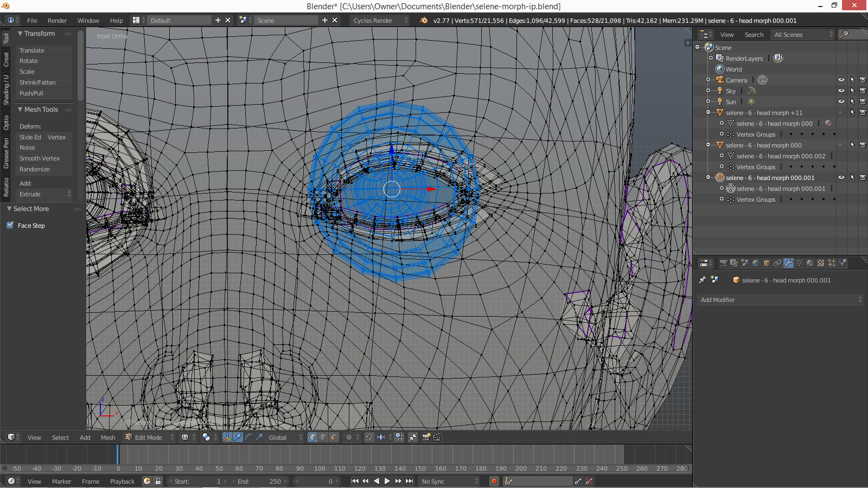Open the All Scenes outliner filter dropdown
This screenshot has width=868, height=488.
tap(803, 34)
